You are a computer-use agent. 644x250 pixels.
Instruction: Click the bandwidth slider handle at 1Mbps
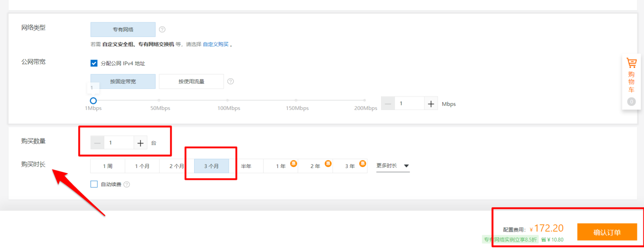[x=93, y=101]
